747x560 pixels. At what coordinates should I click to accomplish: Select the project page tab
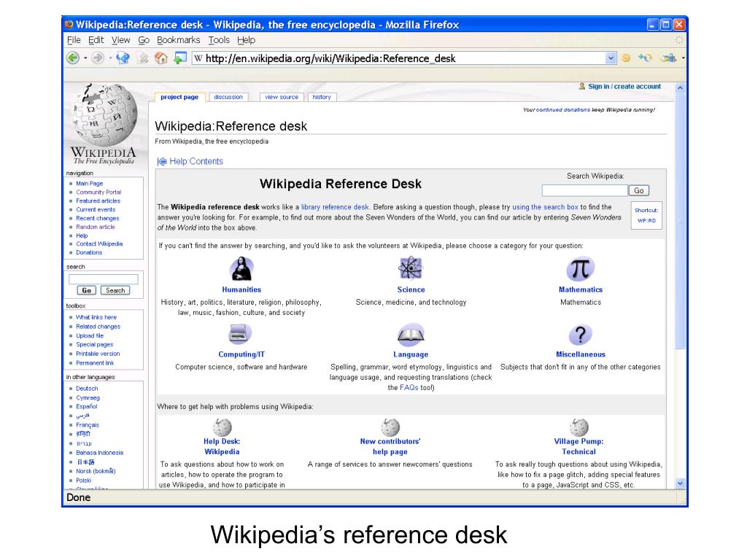click(x=179, y=97)
